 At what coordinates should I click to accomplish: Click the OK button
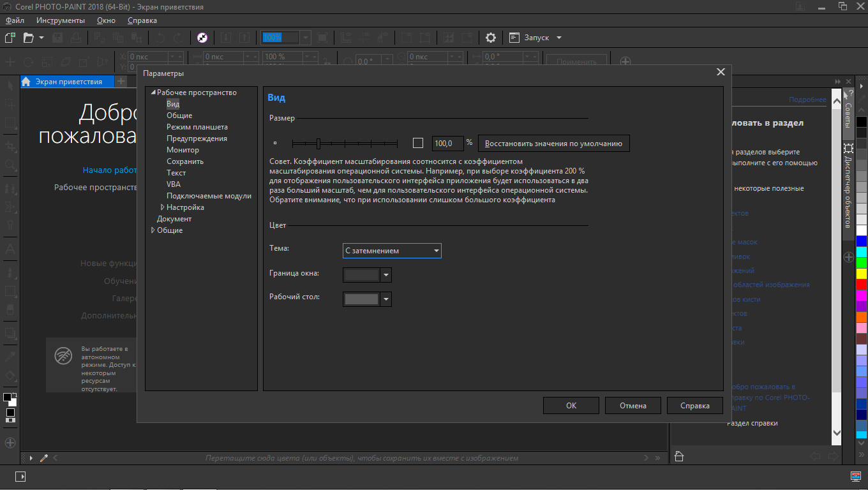click(571, 405)
